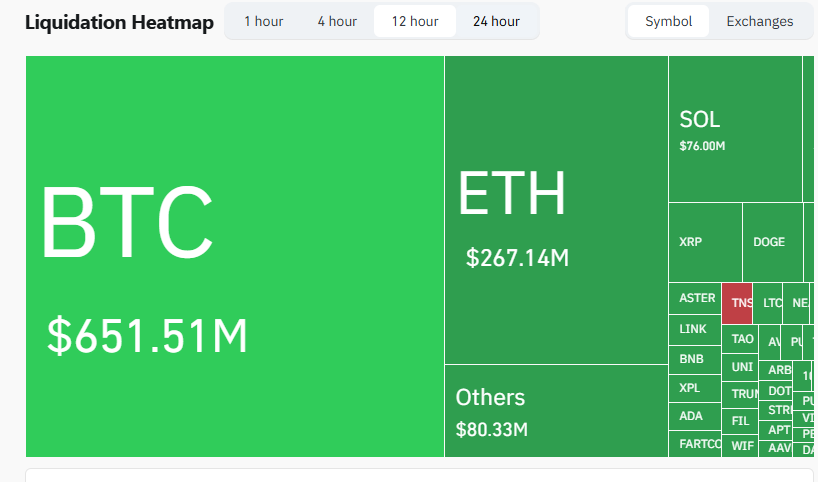The height and width of the screenshot is (482, 818).
Task: Toggle heatmap view to Exchanges
Action: pos(759,21)
